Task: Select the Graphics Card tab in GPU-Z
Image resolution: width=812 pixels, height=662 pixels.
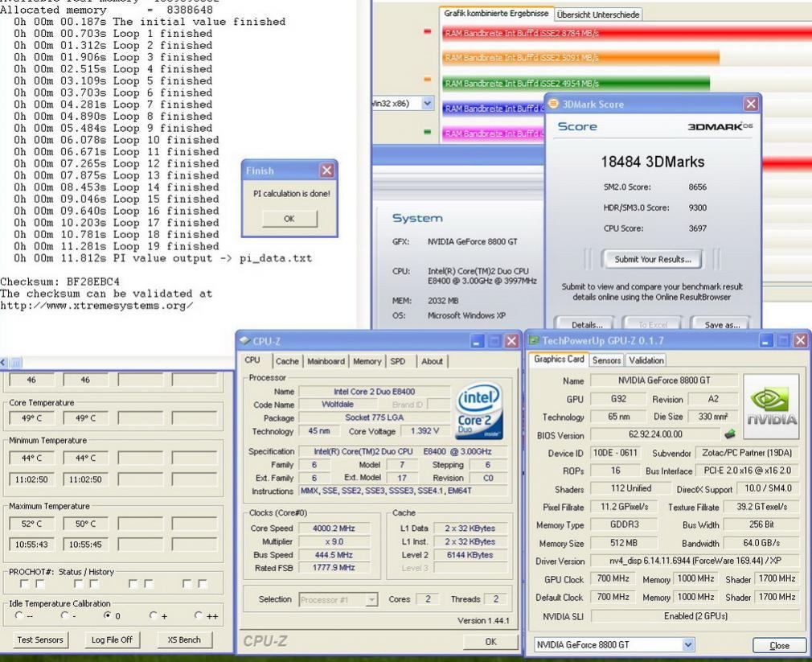Action: (559, 359)
